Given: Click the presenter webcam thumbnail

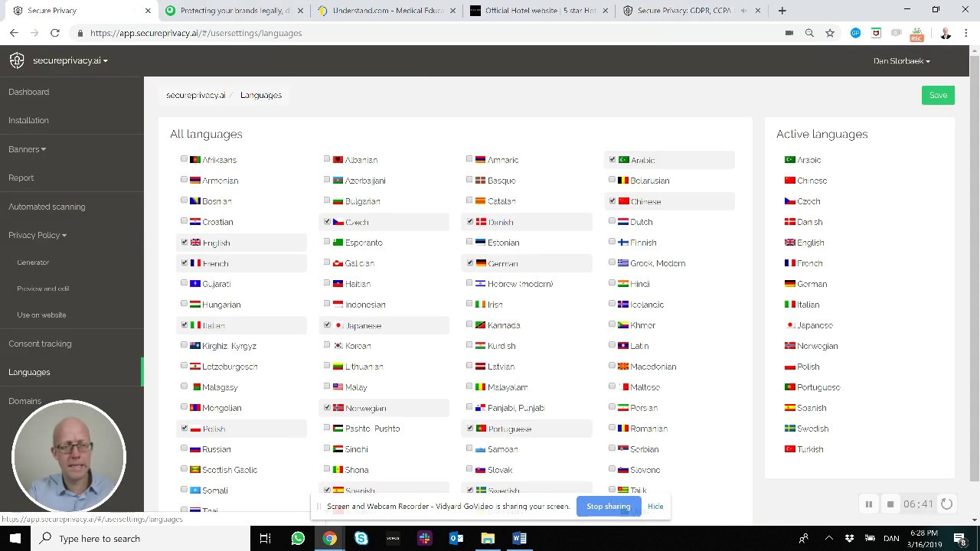Looking at the screenshot, I should (x=69, y=457).
